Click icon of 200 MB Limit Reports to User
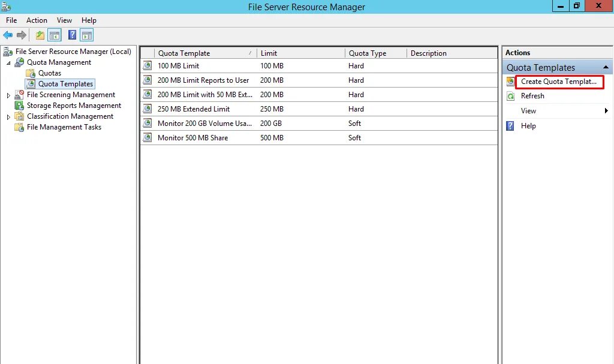 148,80
